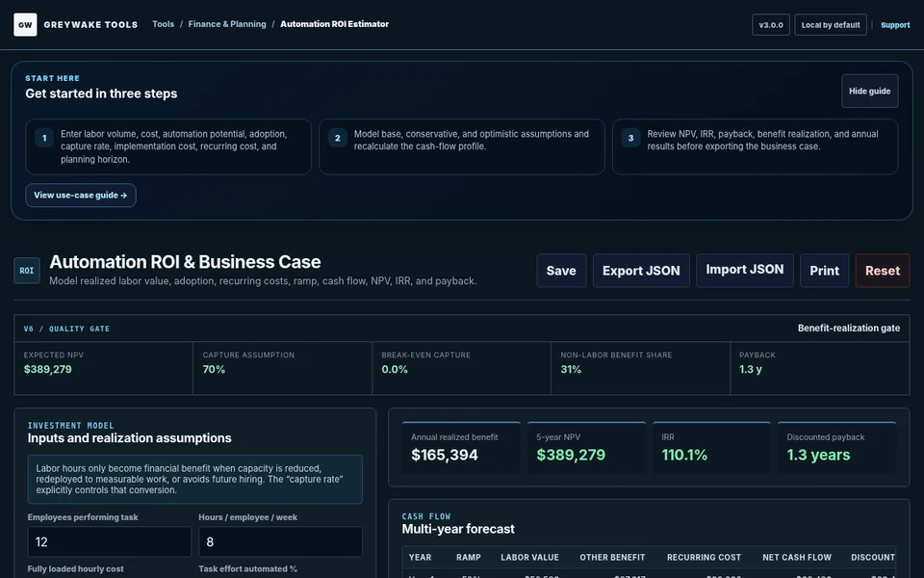Click the Automation ROI Estimator breadcrumb
The width and height of the screenshot is (924, 578).
coord(334,24)
